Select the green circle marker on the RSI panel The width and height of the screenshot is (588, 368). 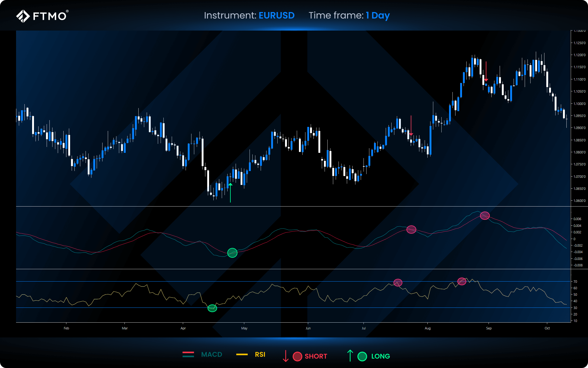tap(212, 308)
